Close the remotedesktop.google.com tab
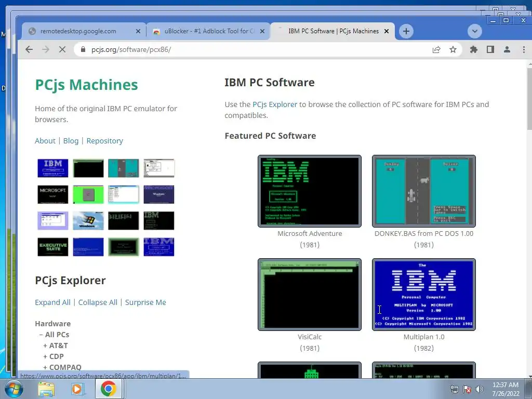The image size is (532, 399). (138, 31)
